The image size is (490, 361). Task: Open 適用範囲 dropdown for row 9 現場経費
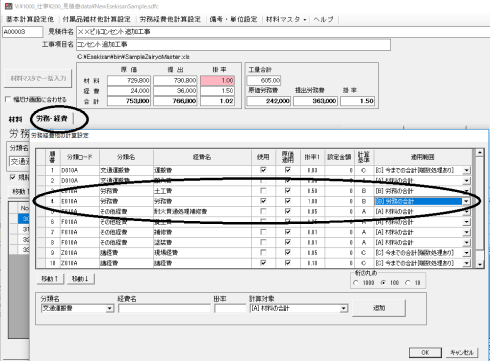466,253
